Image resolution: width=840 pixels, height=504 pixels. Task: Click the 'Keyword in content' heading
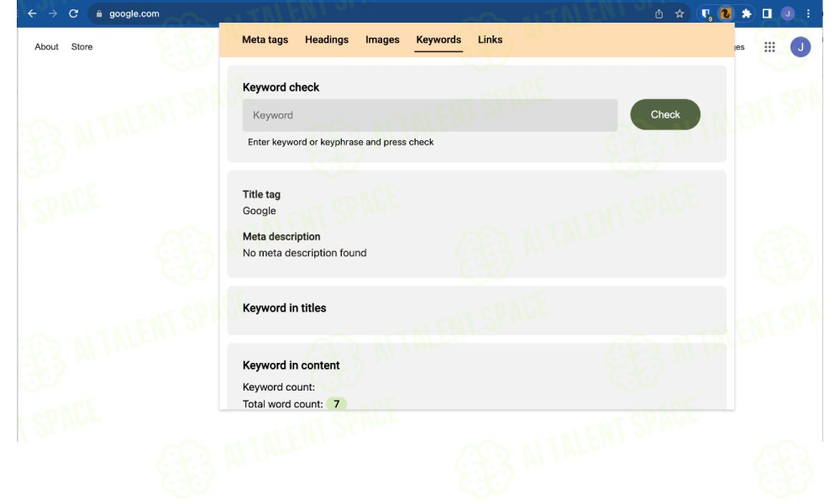pos(291,365)
